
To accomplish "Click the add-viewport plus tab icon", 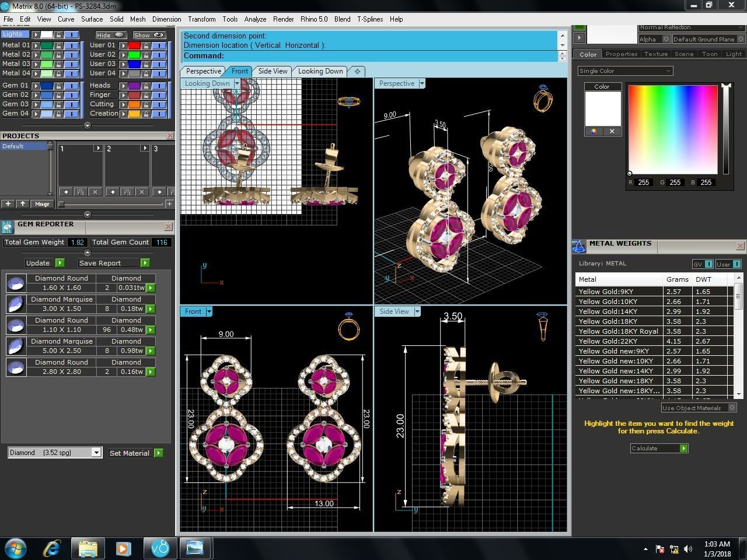I will click(x=357, y=71).
